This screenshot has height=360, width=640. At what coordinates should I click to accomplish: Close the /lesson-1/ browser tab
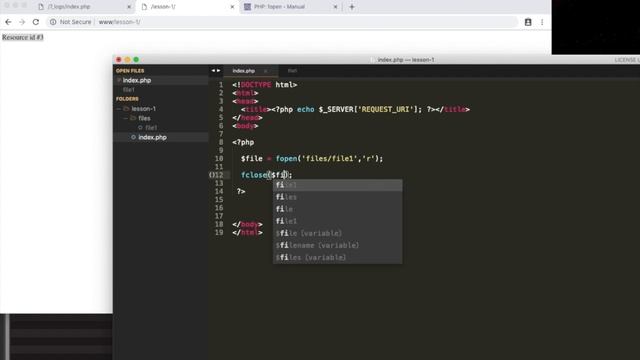(x=232, y=7)
